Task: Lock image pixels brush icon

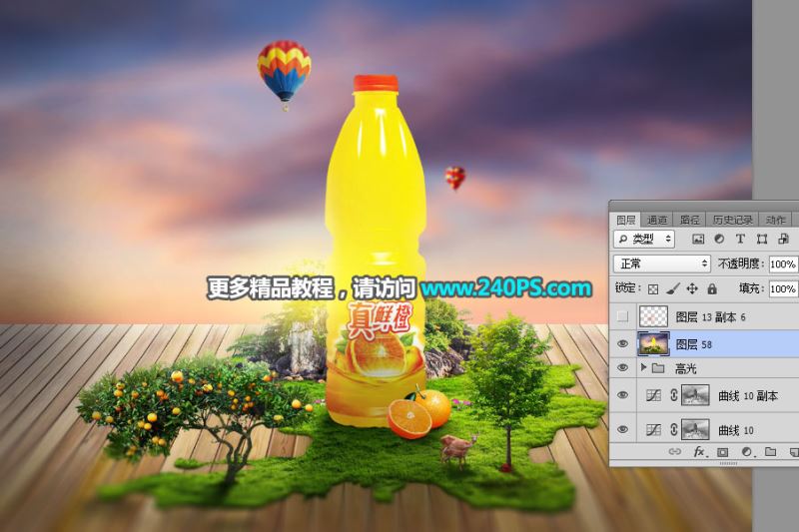Action: pyautogui.click(x=672, y=288)
